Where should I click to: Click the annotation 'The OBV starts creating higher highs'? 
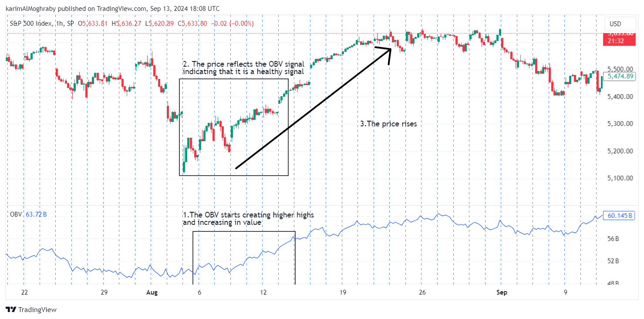pyautogui.click(x=252, y=215)
